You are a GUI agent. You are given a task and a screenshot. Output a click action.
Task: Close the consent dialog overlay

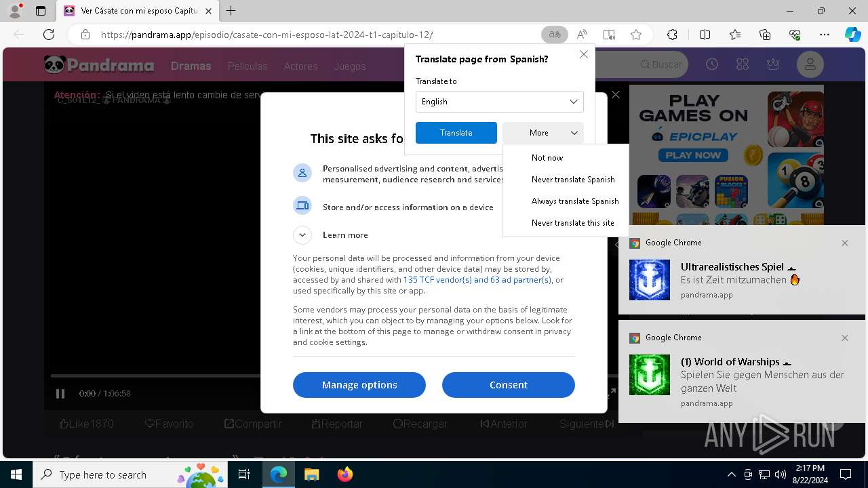pyautogui.click(x=616, y=95)
